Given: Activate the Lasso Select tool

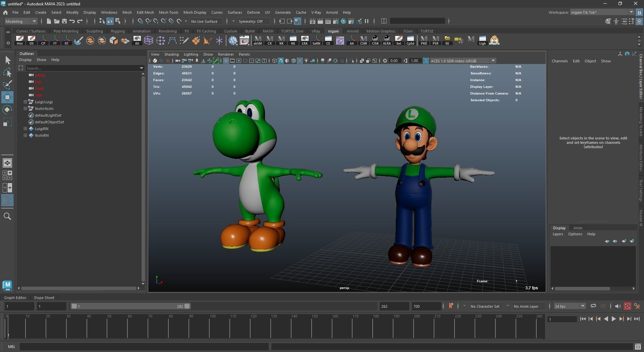Looking at the screenshot, I should [x=7, y=72].
